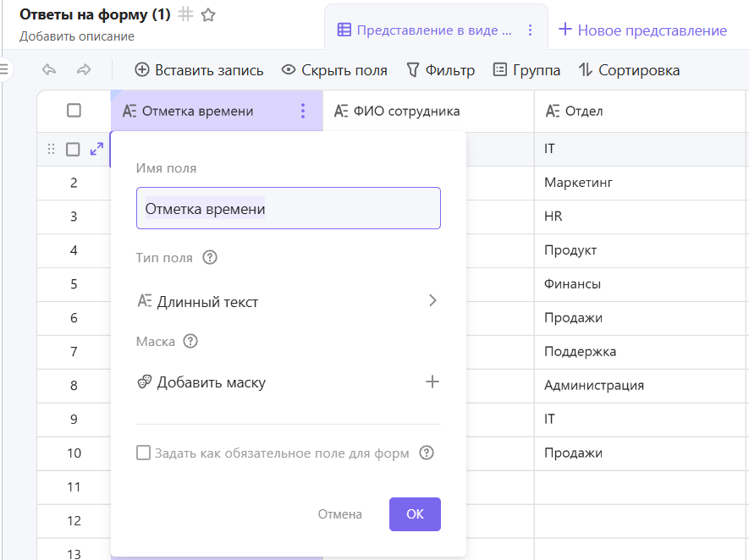Click the "Вставить запись" button
Viewport: 749px width, 560px height.
click(199, 70)
